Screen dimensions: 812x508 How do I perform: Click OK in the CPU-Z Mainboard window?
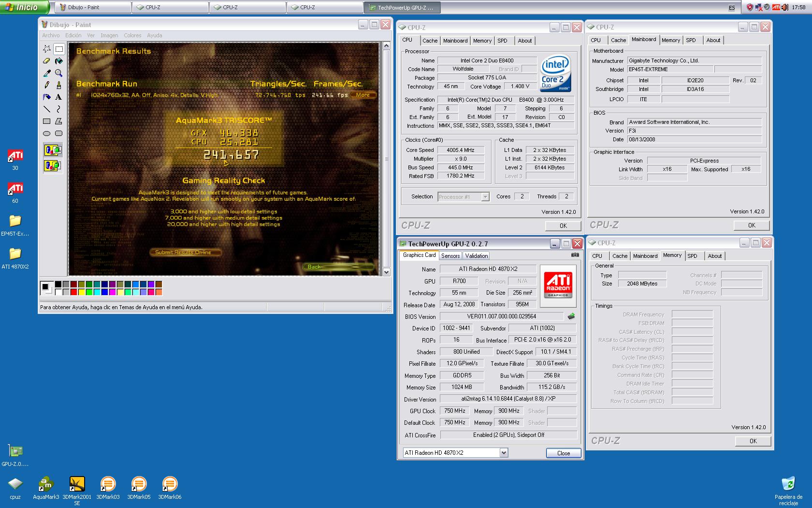click(752, 225)
